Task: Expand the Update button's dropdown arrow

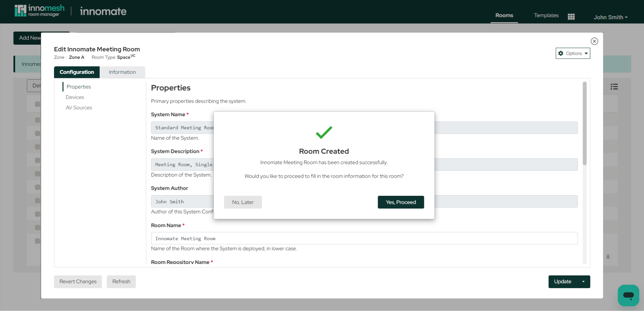Action: (x=584, y=282)
